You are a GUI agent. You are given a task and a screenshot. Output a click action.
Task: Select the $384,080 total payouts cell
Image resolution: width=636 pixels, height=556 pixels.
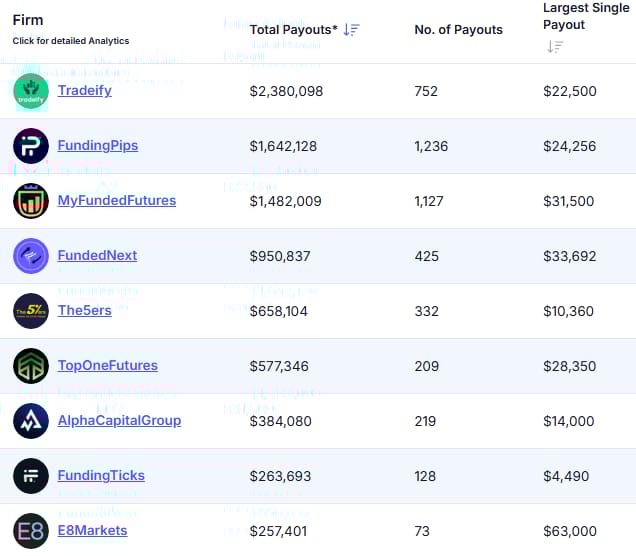281,421
